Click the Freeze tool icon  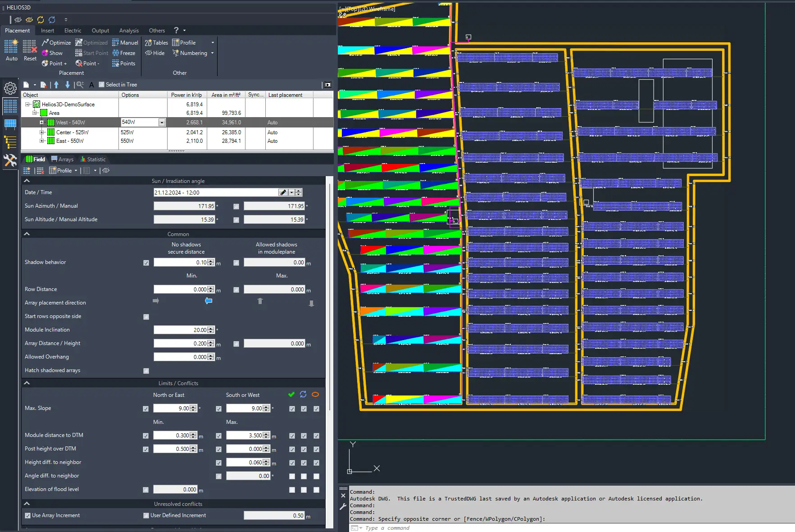[116, 53]
